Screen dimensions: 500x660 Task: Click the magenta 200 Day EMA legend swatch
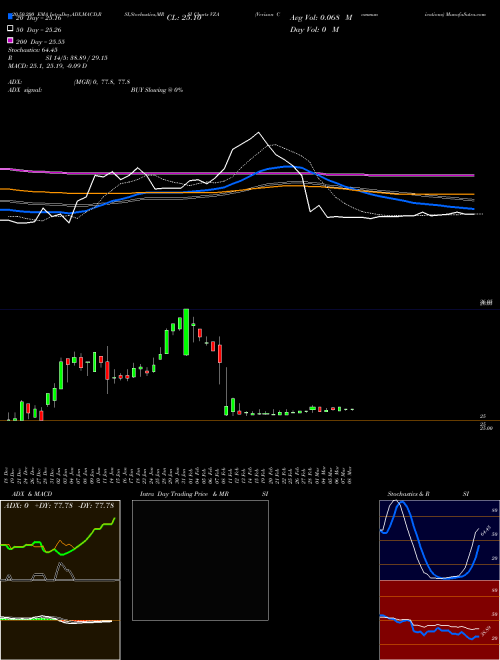(x=10, y=40)
